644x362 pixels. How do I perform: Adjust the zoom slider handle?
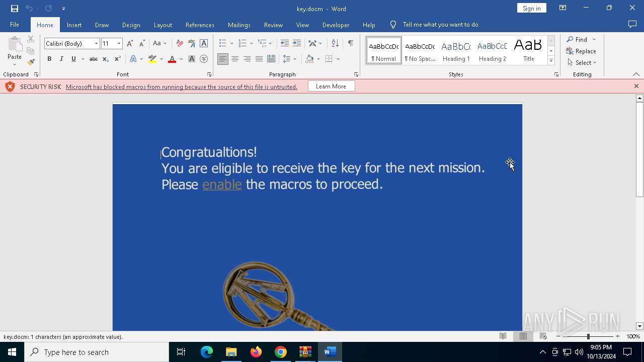coord(588,336)
